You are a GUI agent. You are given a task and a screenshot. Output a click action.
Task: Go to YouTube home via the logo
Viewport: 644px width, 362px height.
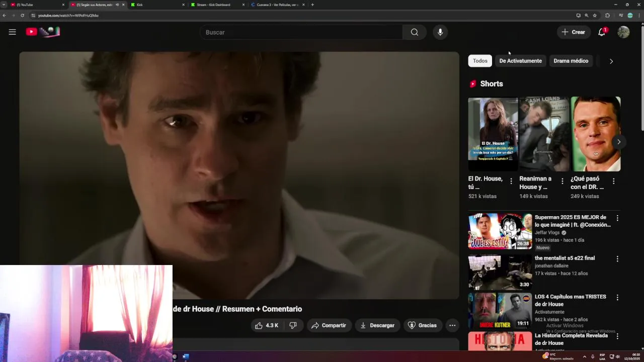[43, 32]
